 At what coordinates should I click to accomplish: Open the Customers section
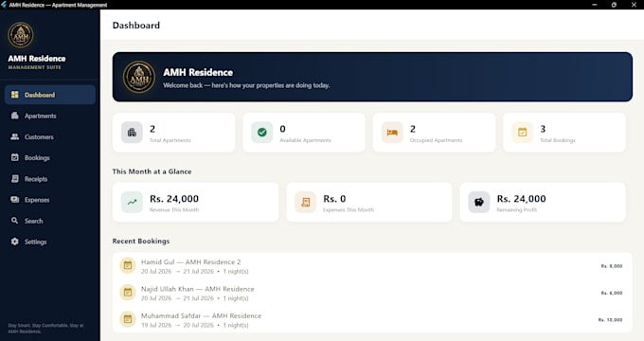(x=50, y=136)
